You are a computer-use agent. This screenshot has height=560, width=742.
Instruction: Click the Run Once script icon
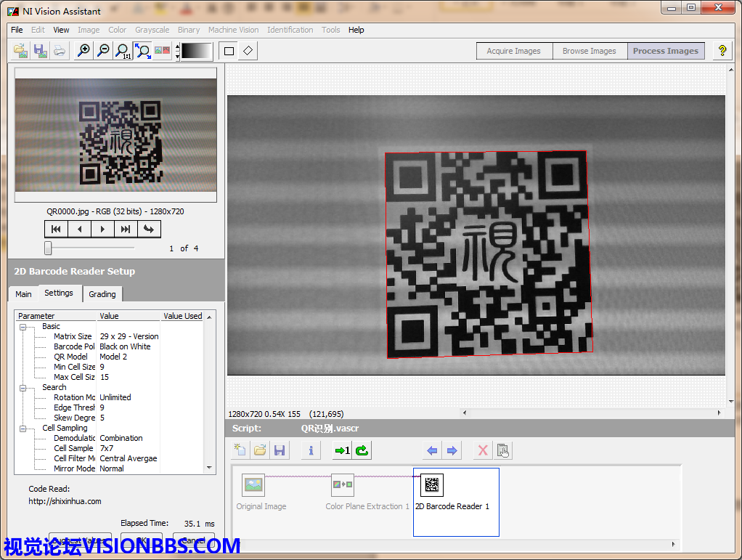342,451
